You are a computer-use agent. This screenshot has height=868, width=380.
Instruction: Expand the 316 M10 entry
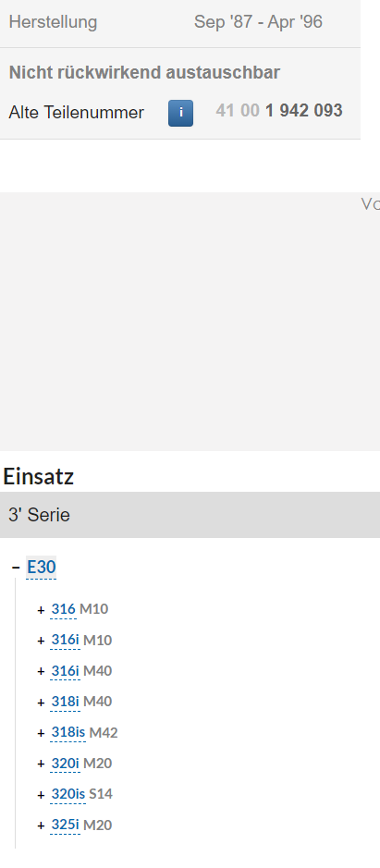pyautogui.click(x=41, y=609)
